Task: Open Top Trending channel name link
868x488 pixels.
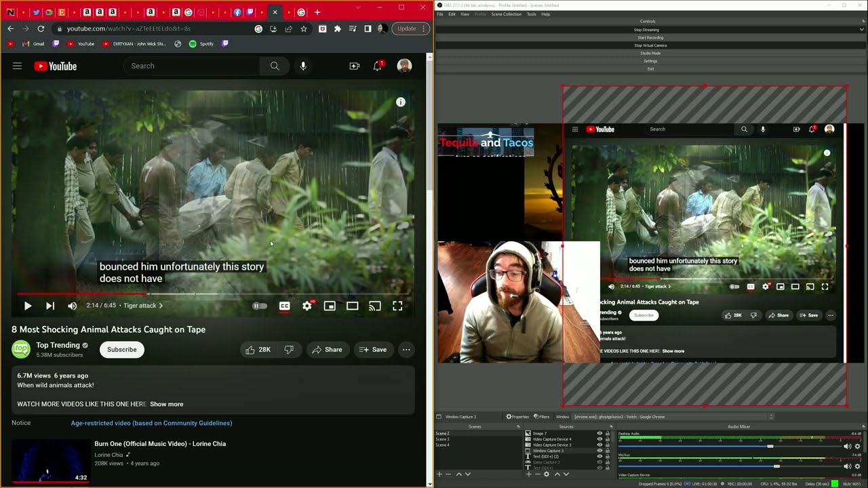Action: tap(58, 345)
